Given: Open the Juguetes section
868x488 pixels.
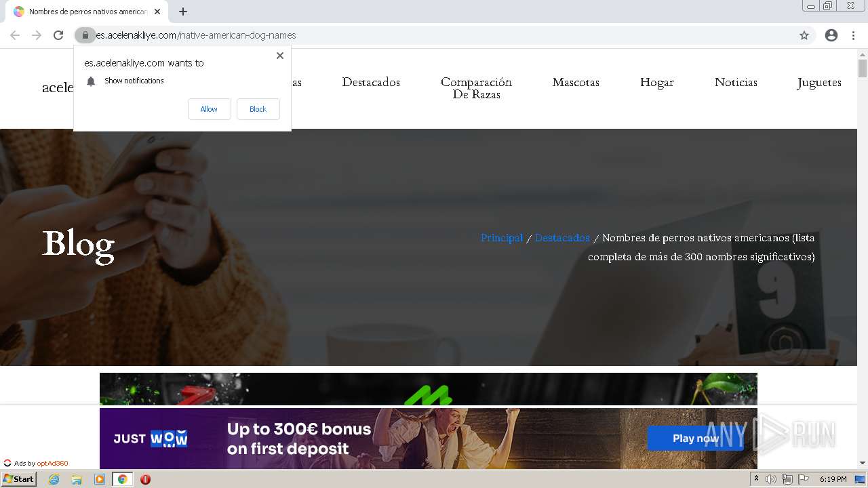Looking at the screenshot, I should pos(819,82).
